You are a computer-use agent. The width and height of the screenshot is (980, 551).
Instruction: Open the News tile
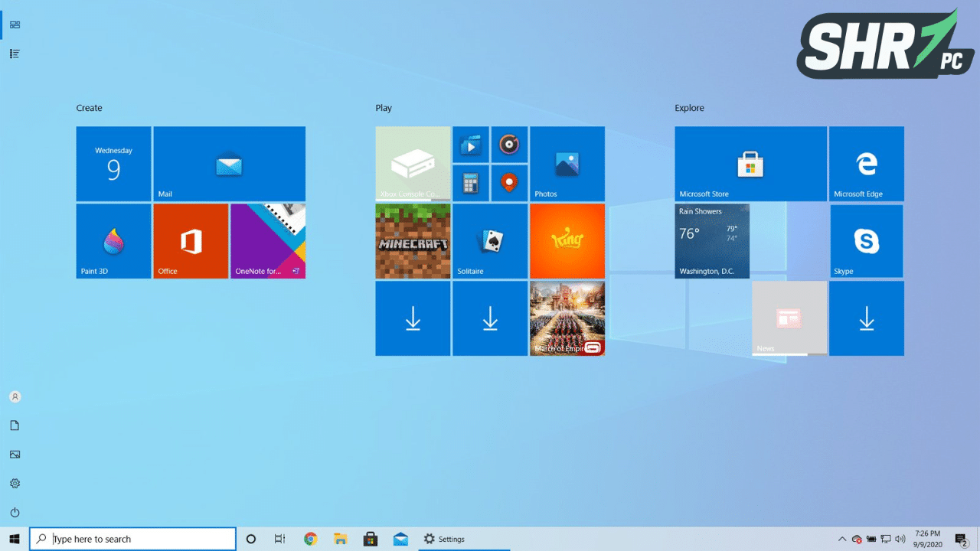pos(789,318)
